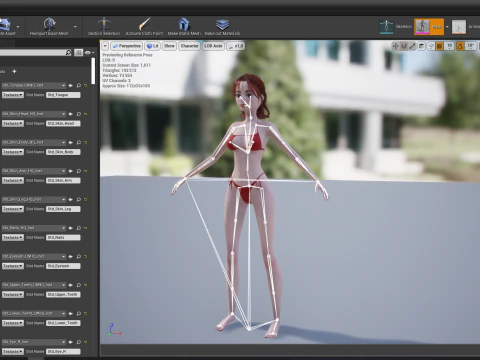480x360 pixels.
Task: Switch to the Mesh editor mode
Action: 429,27
